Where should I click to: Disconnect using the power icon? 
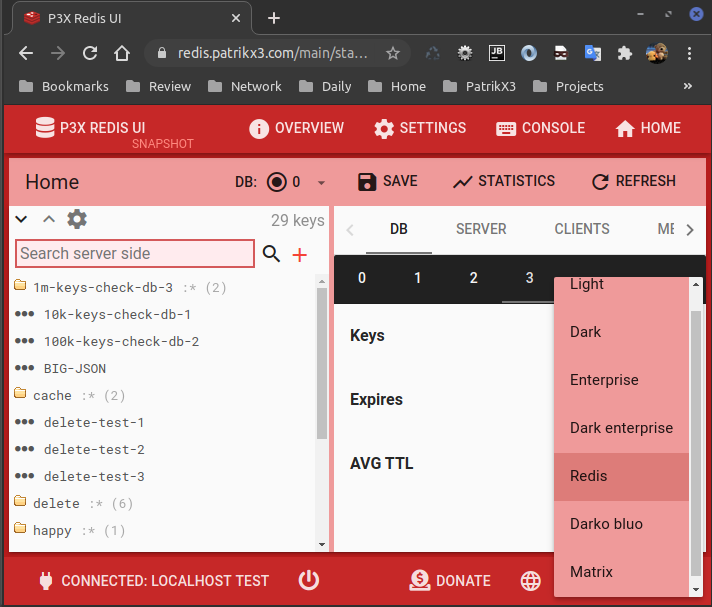(309, 580)
